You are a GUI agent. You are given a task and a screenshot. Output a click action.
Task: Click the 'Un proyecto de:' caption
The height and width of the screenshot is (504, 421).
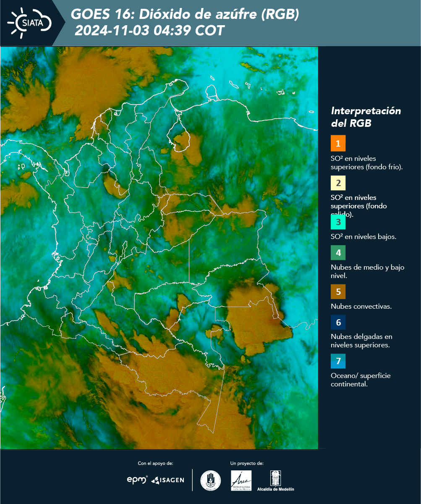click(247, 463)
